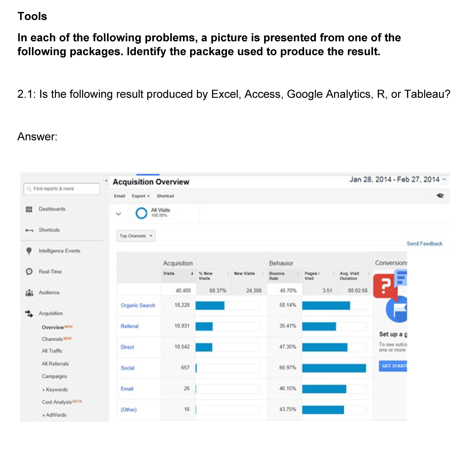This screenshot has width=476, height=450.
Task: Click the graduation cap help icon
Action: (440, 196)
